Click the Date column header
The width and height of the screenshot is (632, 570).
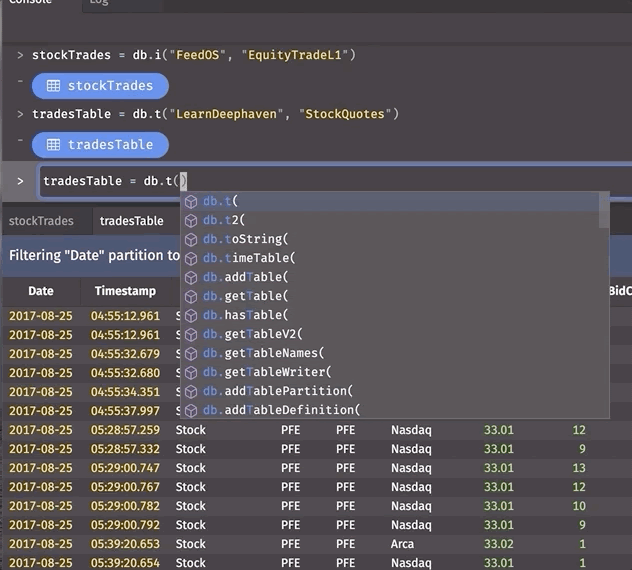pos(41,292)
